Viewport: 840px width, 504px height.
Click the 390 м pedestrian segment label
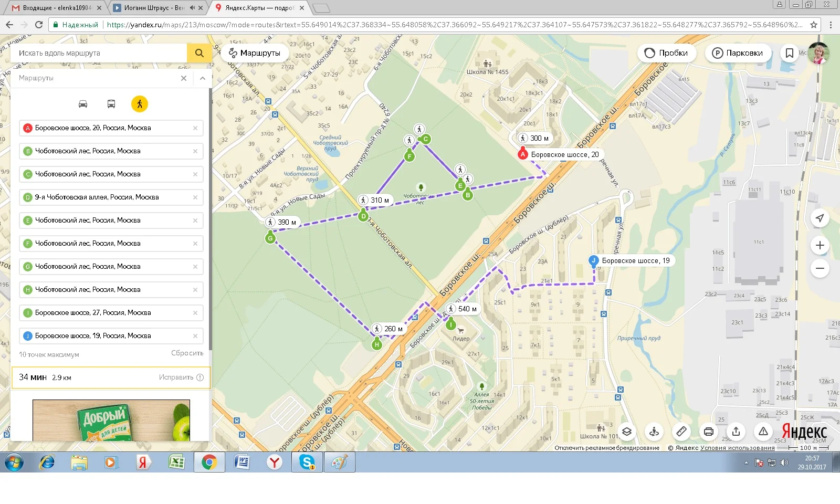(282, 222)
